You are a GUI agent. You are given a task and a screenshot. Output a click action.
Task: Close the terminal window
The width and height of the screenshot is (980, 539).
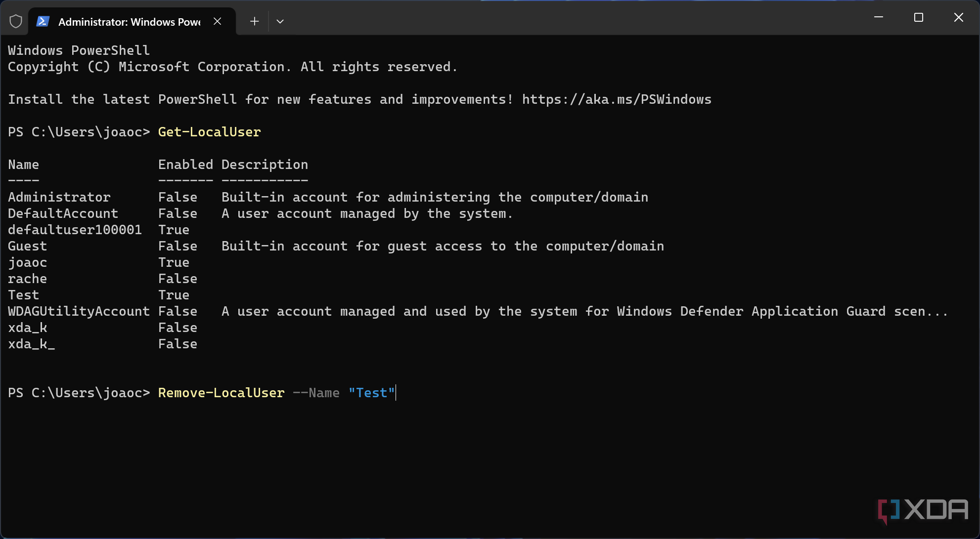click(x=958, y=18)
